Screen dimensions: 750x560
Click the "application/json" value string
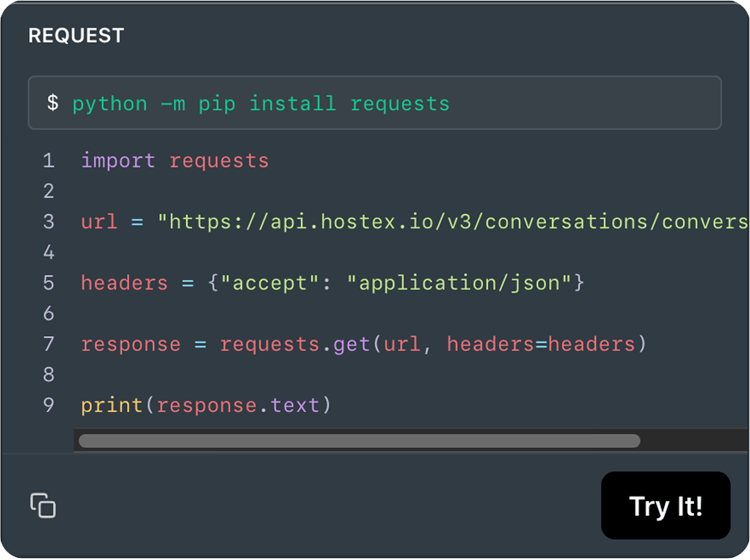tap(459, 283)
